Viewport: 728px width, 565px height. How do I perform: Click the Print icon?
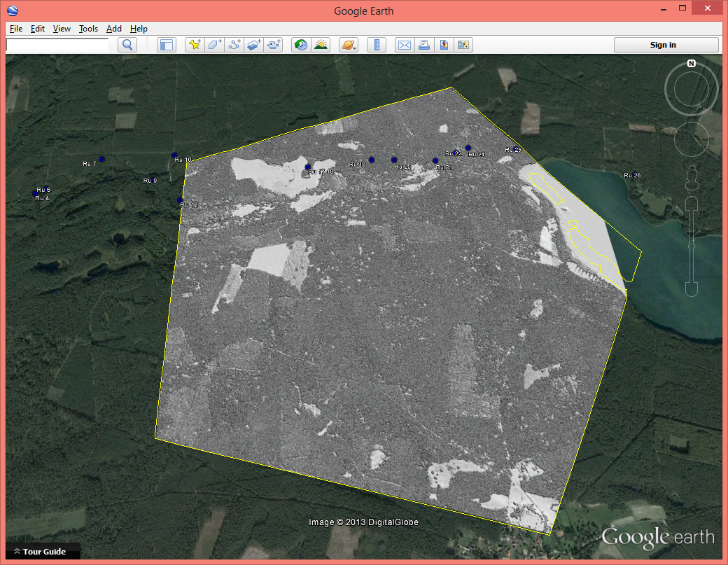pos(423,45)
